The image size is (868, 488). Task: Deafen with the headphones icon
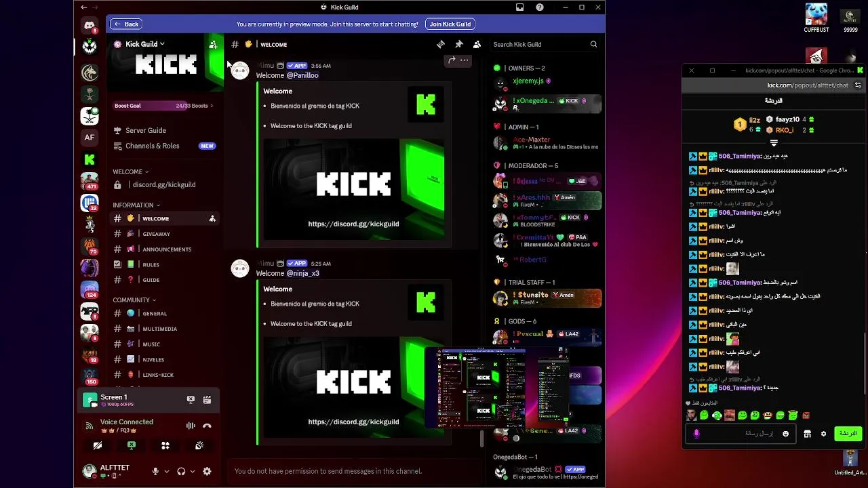pos(181,471)
